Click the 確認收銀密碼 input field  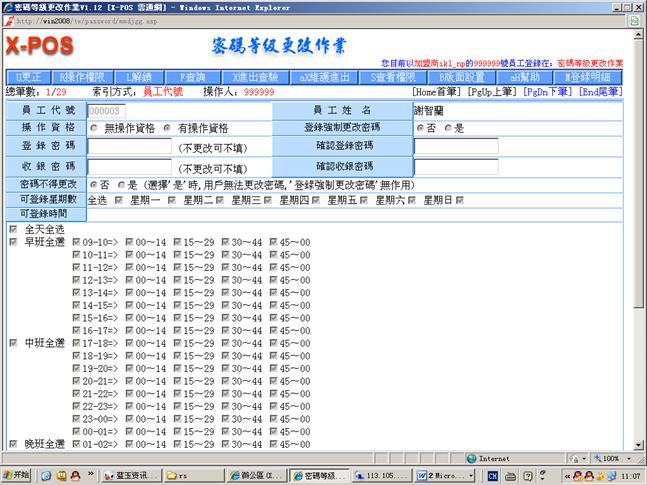[455, 166]
